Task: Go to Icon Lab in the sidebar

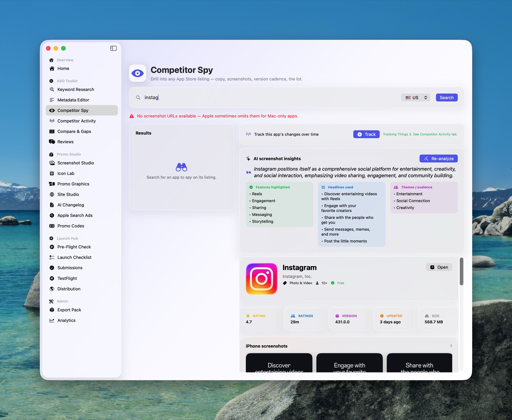Action: pos(82,173)
